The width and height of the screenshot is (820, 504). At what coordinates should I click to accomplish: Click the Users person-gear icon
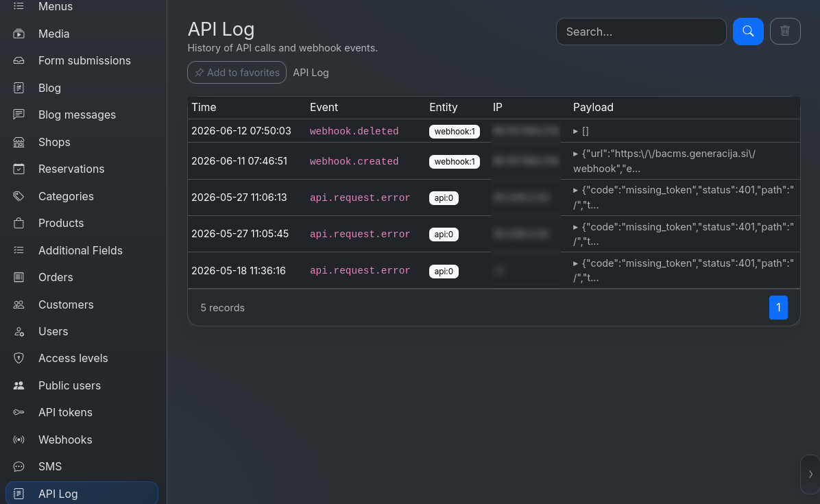coord(19,331)
